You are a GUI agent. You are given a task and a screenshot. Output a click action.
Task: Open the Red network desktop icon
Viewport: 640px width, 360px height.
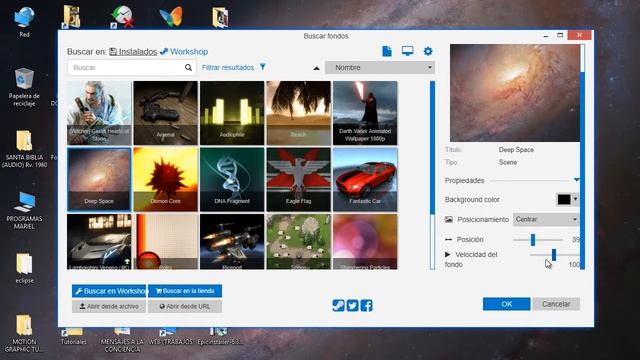24,22
